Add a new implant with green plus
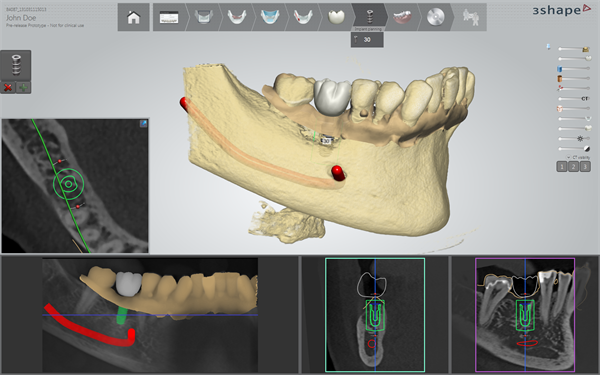 [23, 88]
